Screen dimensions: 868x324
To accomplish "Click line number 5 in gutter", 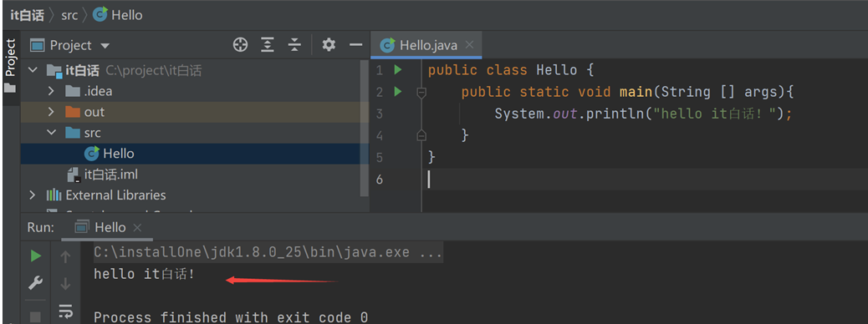I will coord(379,158).
